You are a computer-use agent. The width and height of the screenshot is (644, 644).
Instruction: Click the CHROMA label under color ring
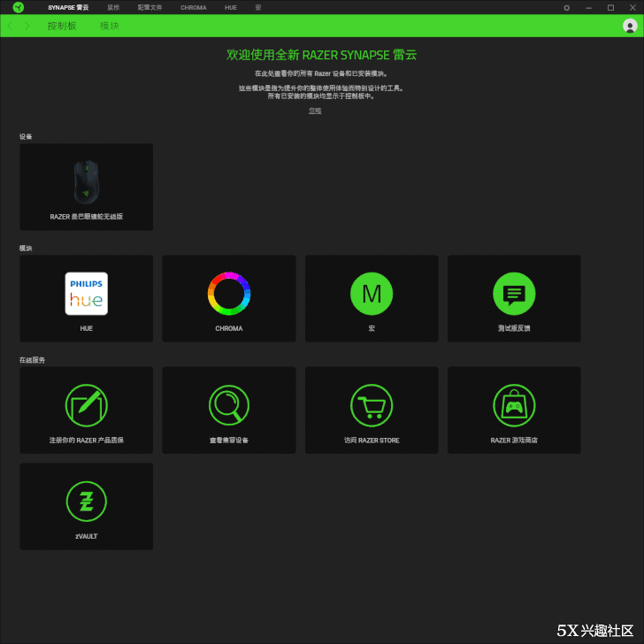click(229, 328)
